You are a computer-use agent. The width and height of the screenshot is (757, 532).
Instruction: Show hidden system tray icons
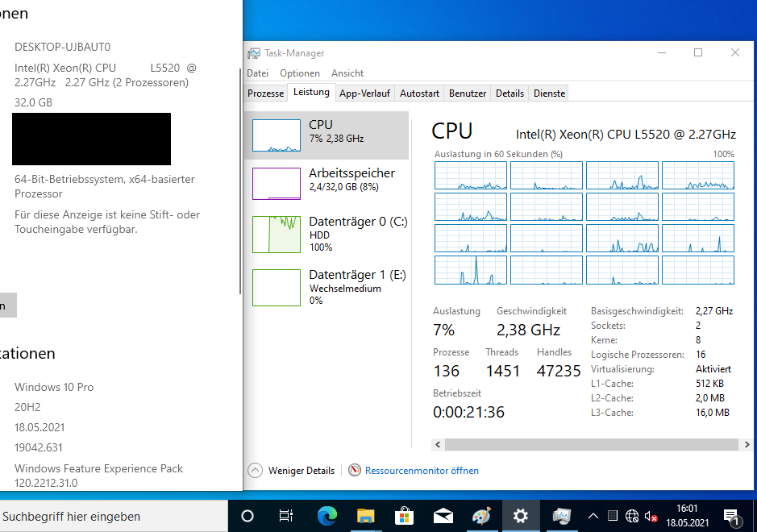(593, 516)
